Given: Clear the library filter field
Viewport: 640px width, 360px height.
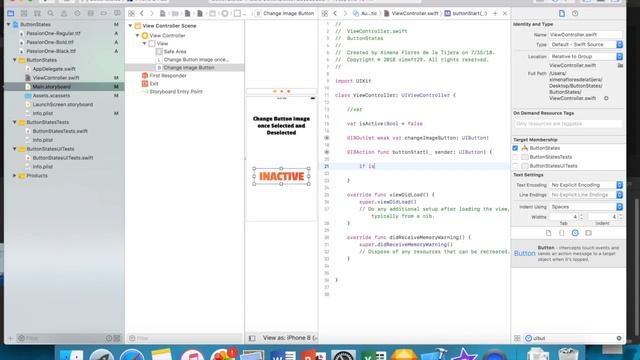Looking at the screenshot, I should point(619,338).
